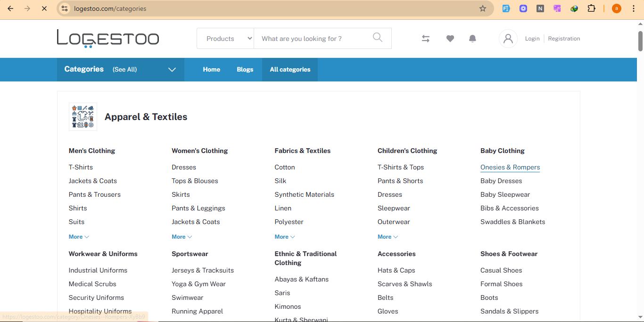644x322 pixels.
Task: Click the search magnifier icon
Action: (x=377, y=38)
